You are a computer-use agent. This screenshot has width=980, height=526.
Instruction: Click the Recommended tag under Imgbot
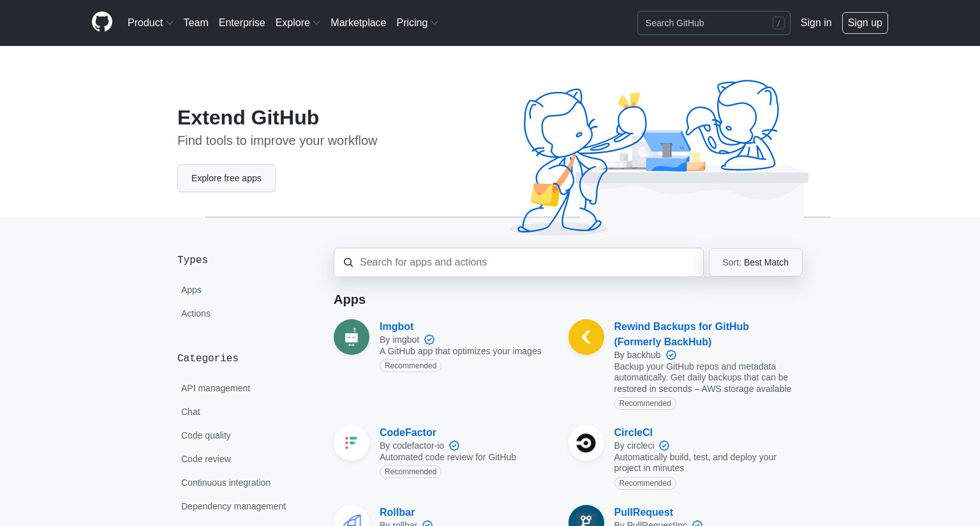tap(410, 366)
